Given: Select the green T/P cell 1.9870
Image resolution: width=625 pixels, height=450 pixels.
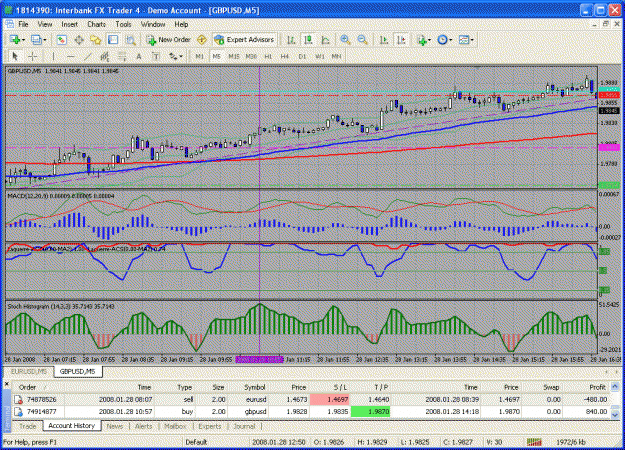Looking at the screenshot, I should [x=370, y=412].
